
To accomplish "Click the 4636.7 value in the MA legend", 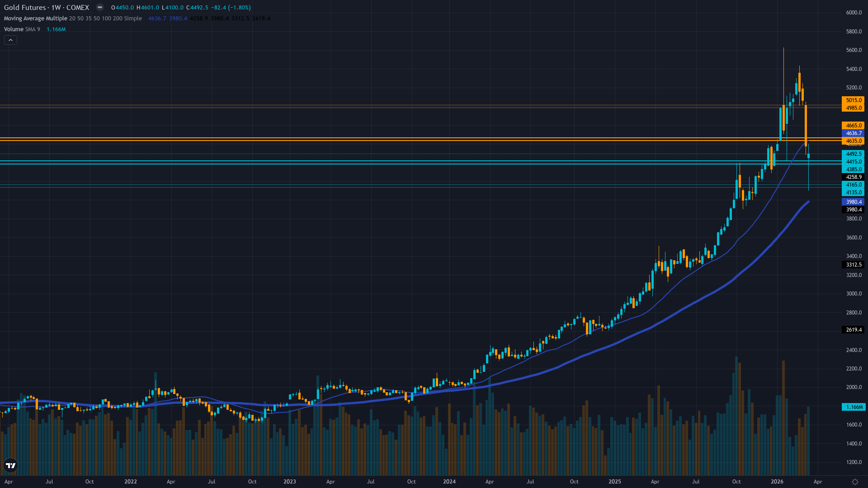I will [x=157, y=19].
